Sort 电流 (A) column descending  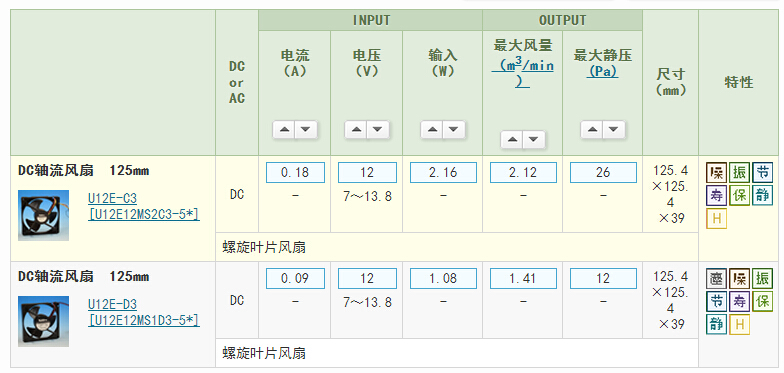tap(306, 130)
